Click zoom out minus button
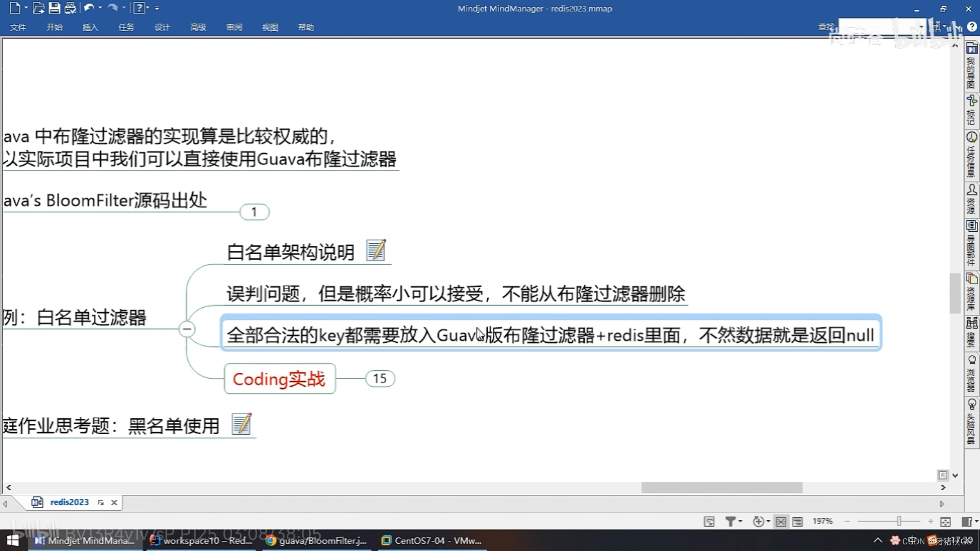The height and width of the screenshot is (551, 980). [847, 521]
